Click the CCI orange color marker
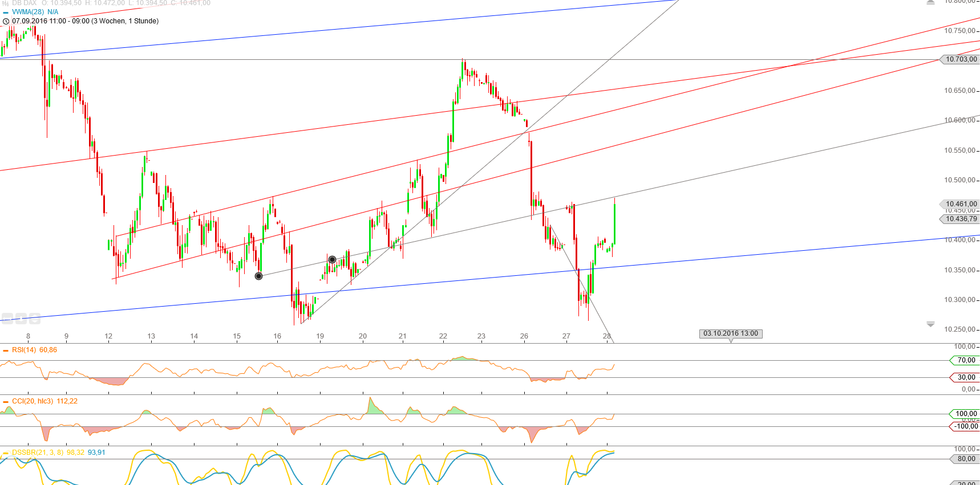 [6, 401]
